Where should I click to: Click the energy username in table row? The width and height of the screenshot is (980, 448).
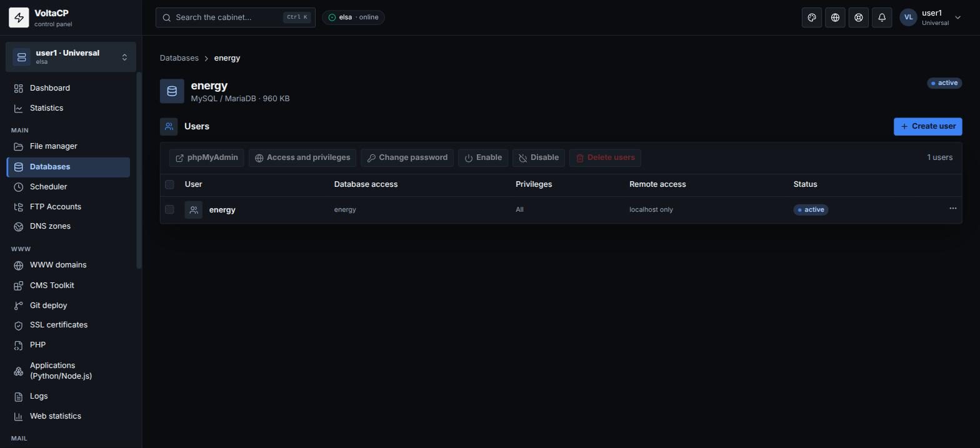tap(222, 210)
